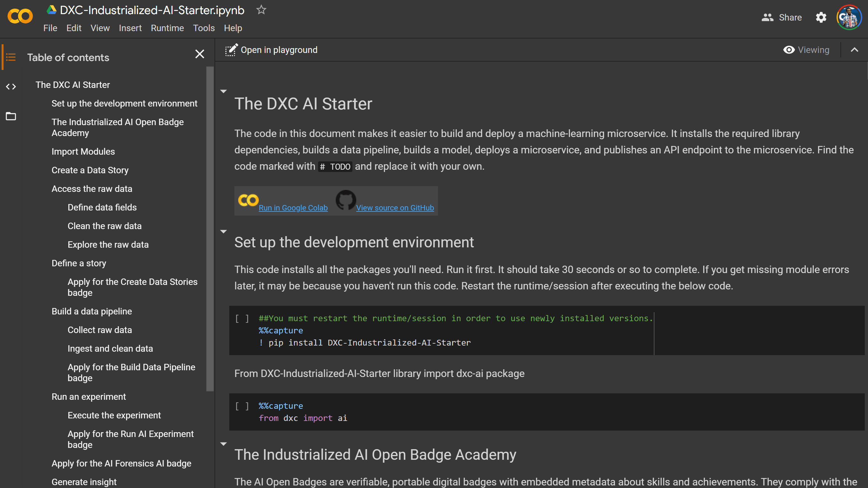Select 'Create a Data Story' in contents
The height and width of the screenshot is (488, 868).
point(90,170)
